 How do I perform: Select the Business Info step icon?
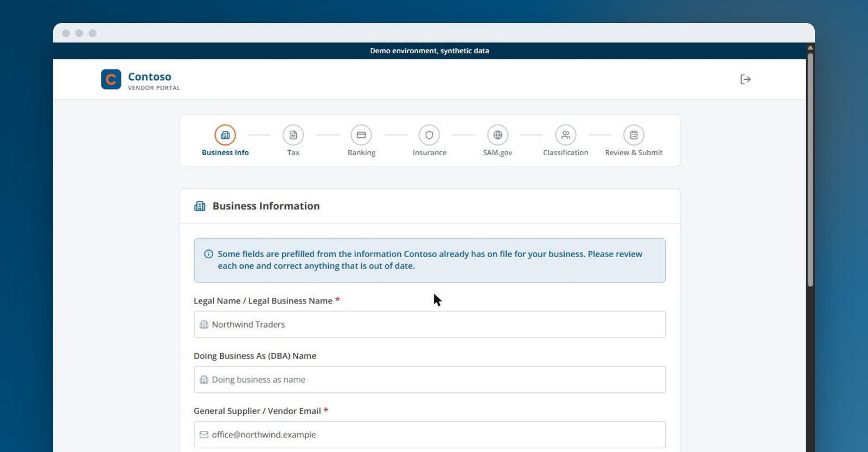225,135
